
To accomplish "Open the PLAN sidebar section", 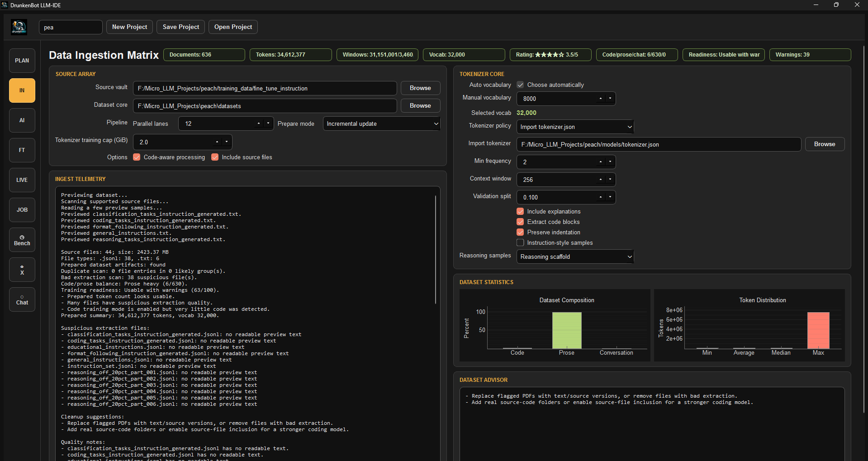I will click(22, 61).
